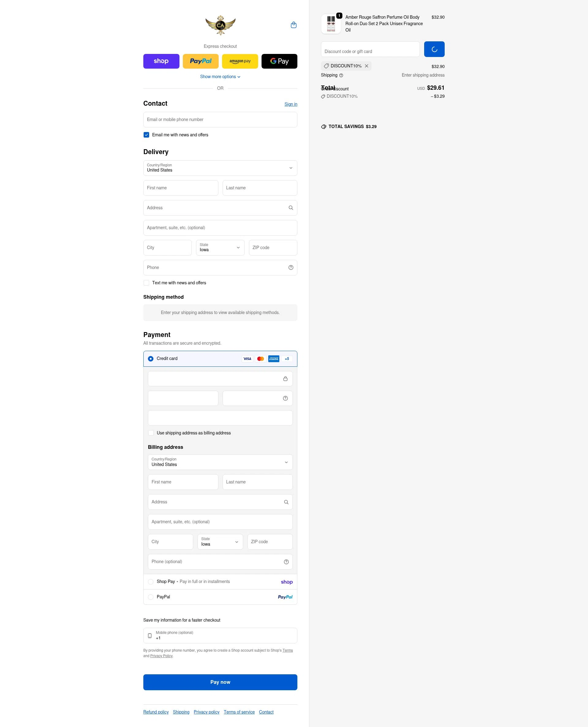This screenshot has width=588, height=727.
Task: Open the shipping cost info tooltip
Action: [x=341, y=75]
